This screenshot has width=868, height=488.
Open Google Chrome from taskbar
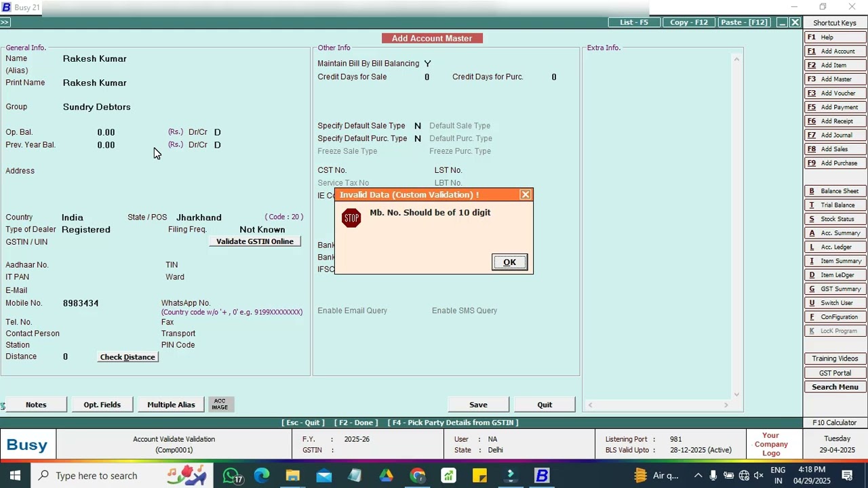point(417,476)
